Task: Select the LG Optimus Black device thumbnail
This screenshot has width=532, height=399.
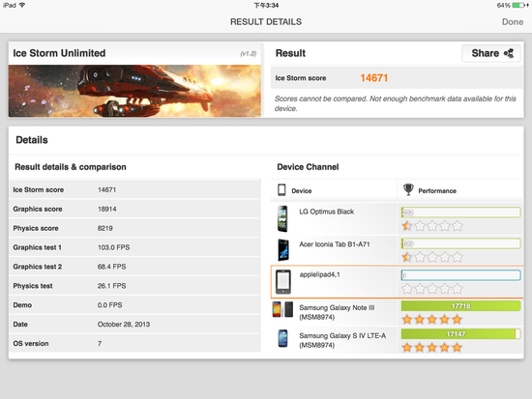Action: [282, 218]
